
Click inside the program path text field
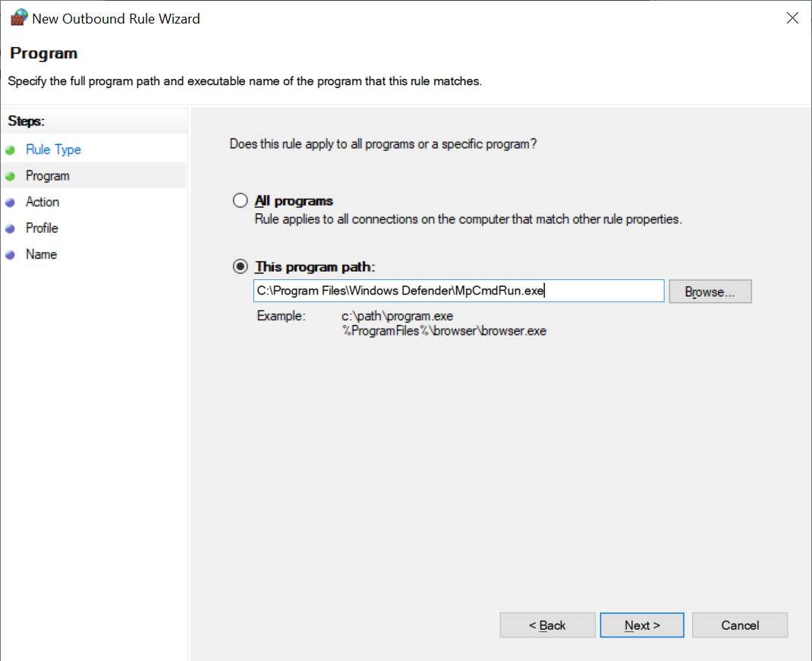458,291
